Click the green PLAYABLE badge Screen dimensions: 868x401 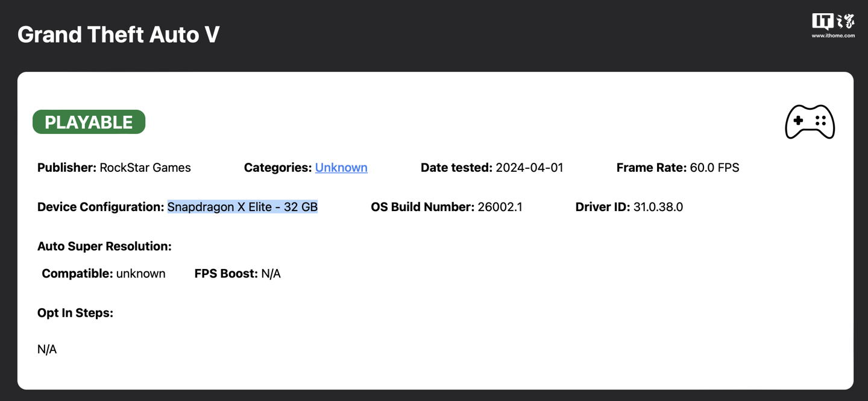point(89,122)
